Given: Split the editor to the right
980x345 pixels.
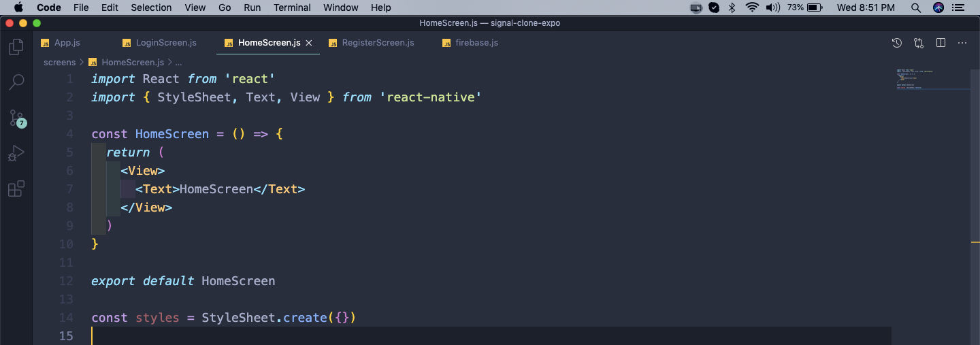Looking at the screenshot, I should pos(941,43).
